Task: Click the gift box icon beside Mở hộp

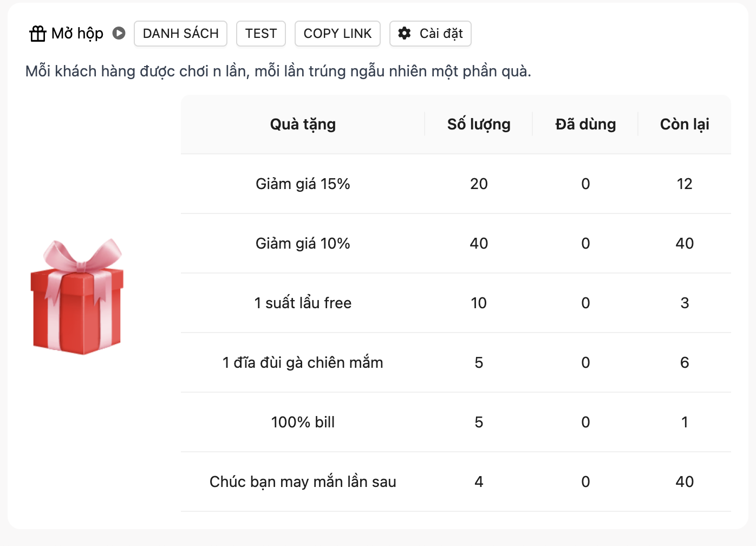Action: point(38,34)
